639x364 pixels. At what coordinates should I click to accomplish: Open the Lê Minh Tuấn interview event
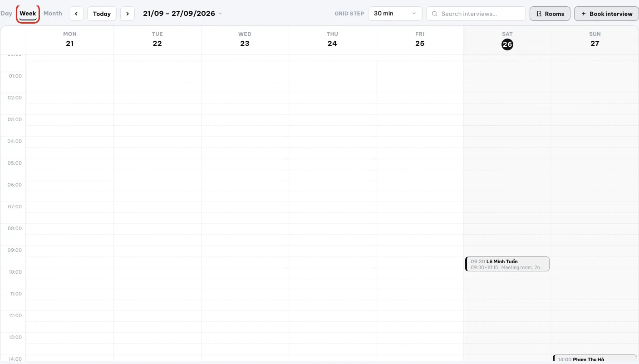point(507,264)
